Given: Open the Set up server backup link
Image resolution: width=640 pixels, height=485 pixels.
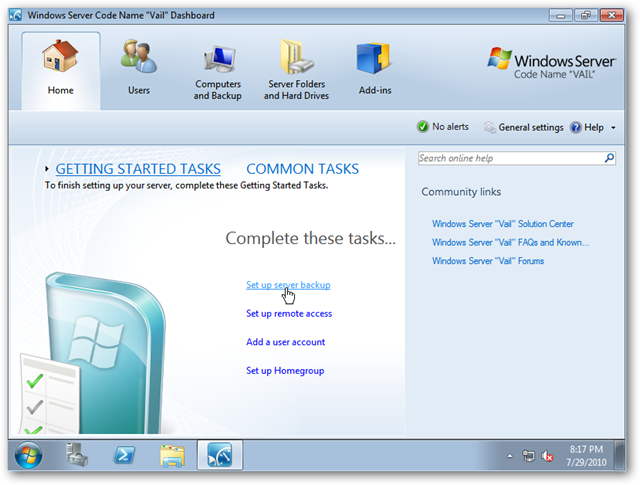Looking at the screenshot, I should tap(288, 285).
